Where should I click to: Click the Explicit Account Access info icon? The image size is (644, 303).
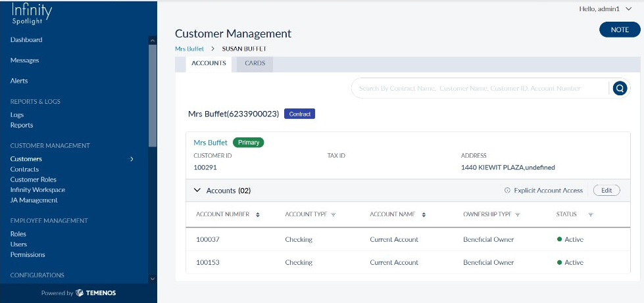[x=507, y=191]
